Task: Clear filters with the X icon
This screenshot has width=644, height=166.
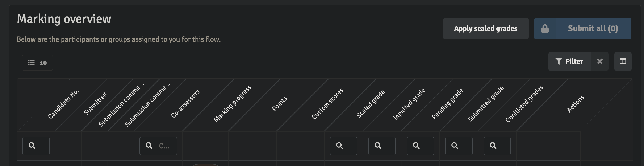Action: 600,62
